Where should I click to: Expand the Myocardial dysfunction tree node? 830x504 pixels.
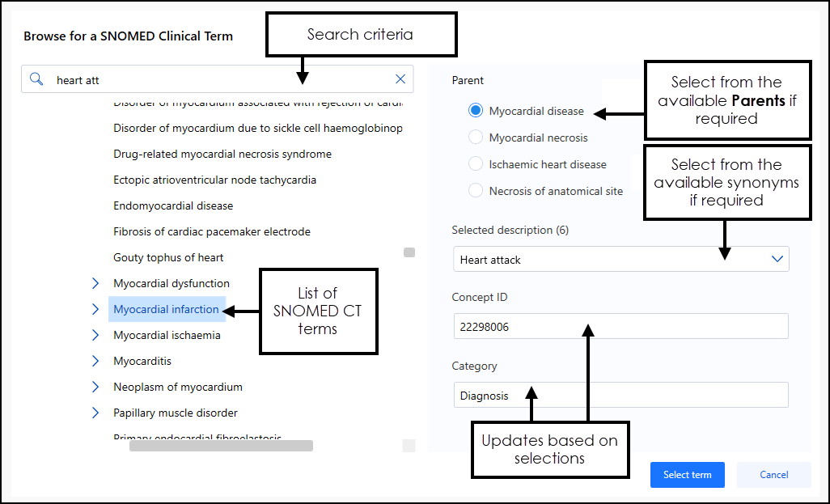(x=95, y=283)
